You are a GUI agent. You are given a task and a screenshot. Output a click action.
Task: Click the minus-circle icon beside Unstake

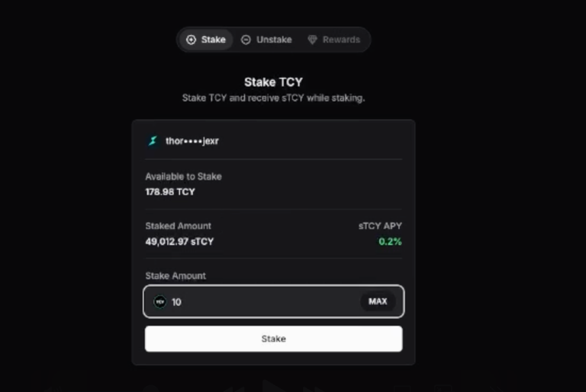coord(246,40)
